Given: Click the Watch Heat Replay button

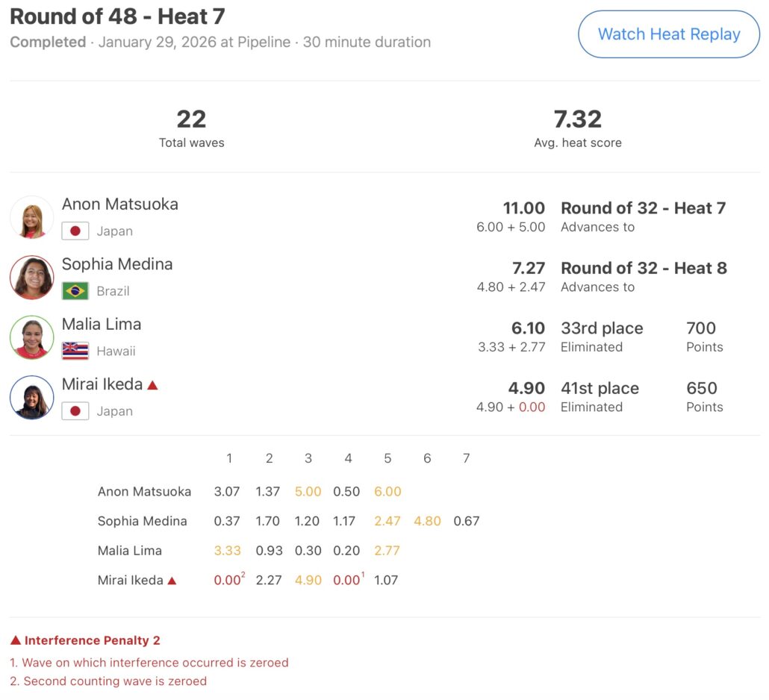Looking at the screenshot, I should point(669,34).
